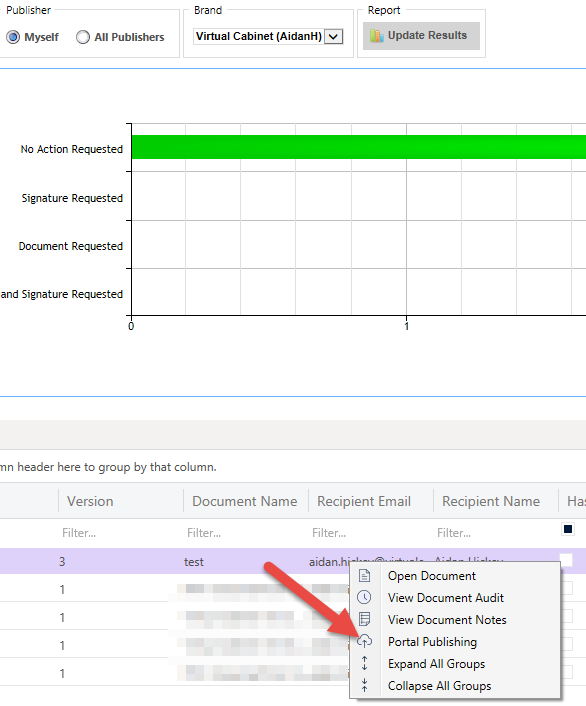Open the Brand dropdown arrow
586x706 pixels.
[x=333, y=36]
